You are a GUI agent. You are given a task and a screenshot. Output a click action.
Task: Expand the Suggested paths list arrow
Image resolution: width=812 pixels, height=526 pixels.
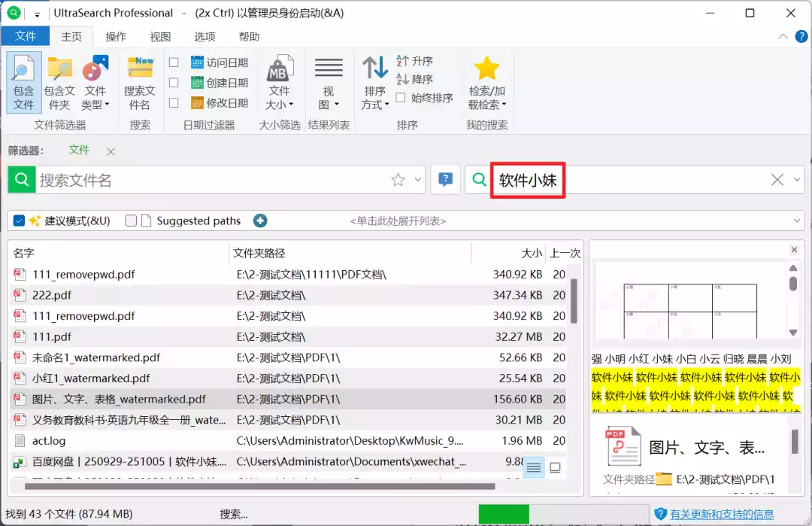pyautogui.click(x=796, y=220)
